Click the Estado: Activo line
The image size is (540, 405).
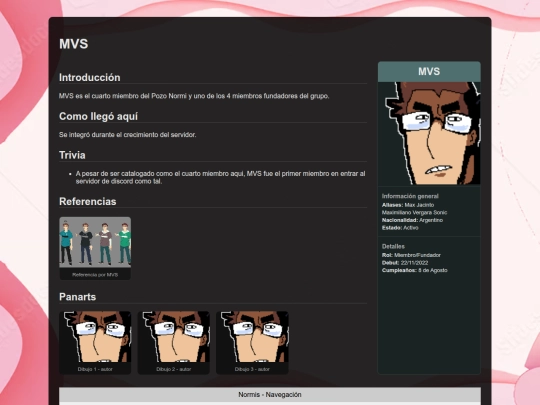[400, 228]
